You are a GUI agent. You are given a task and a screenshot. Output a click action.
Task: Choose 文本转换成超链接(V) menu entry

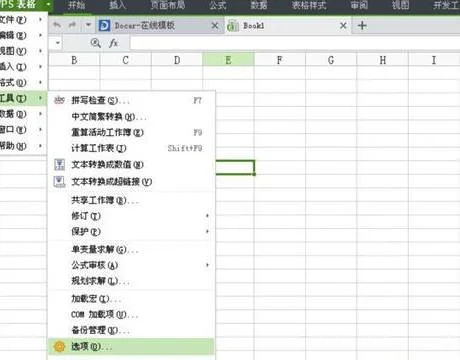(132, 182)
